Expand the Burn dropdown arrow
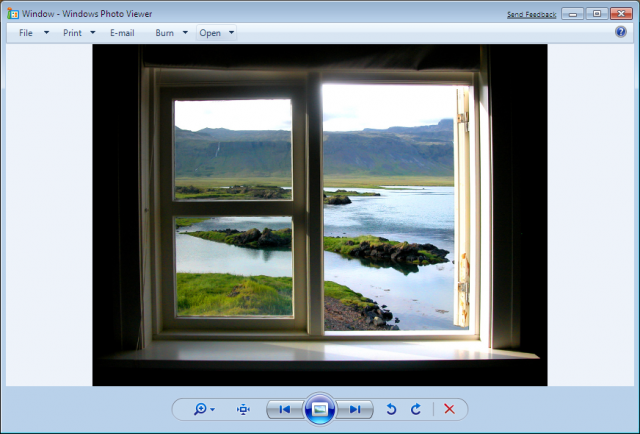The image size is (640, 434). pos(185,32)
